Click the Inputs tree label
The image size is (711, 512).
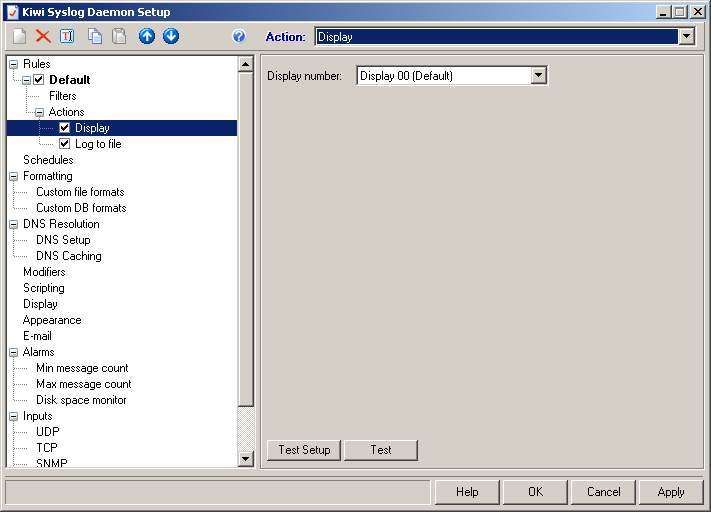click(x=38, y=416)
